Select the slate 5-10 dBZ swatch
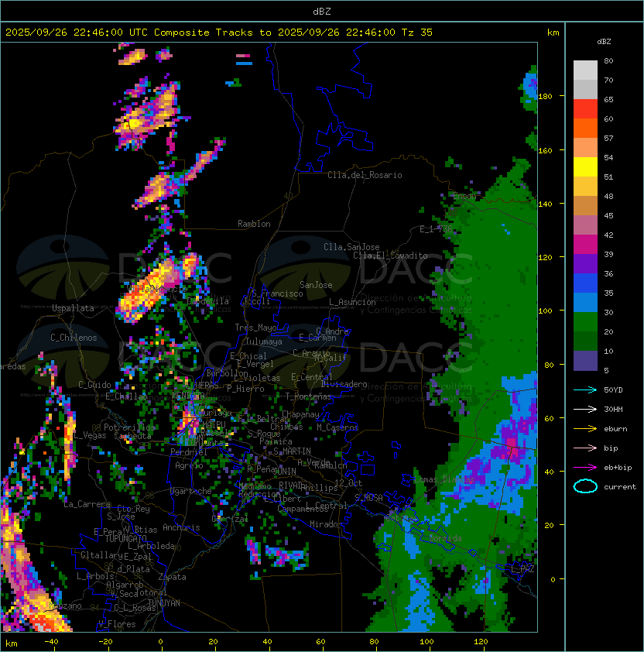The image size is (644, 652). (585, 361)
